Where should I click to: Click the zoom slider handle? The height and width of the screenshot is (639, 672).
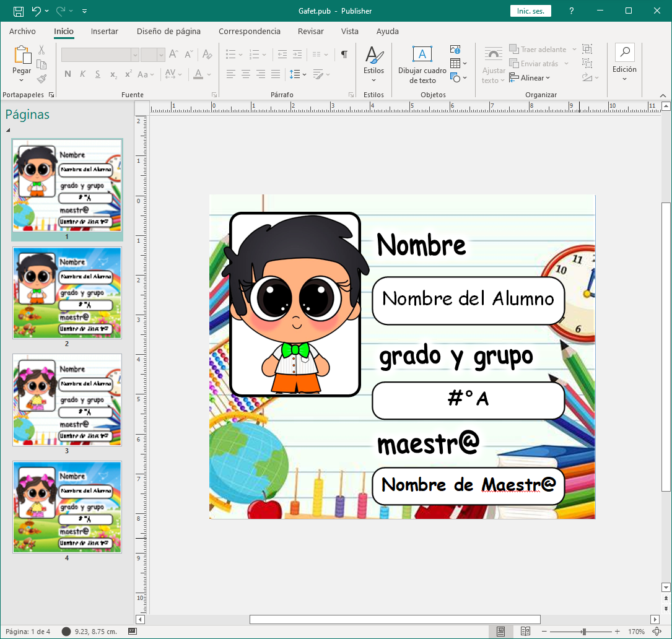pos(584,632)
